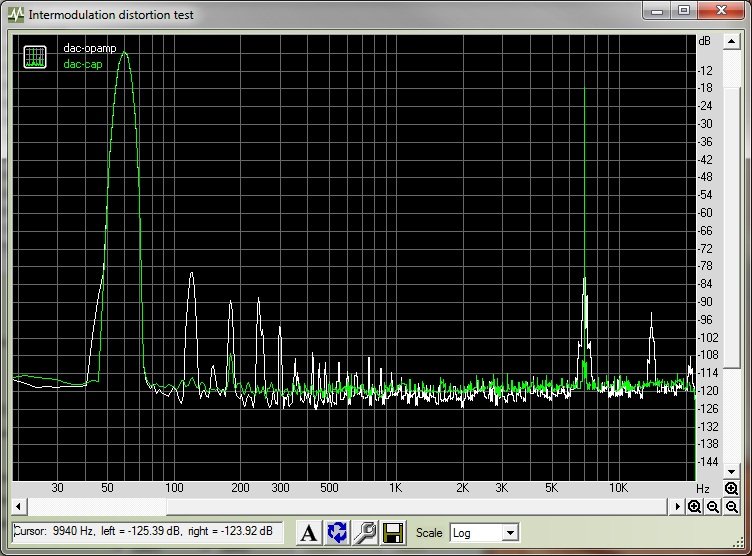The image size is (752, 556).
Task: Open graph settings with the wrench icon
Action: [x=365, y=533]
